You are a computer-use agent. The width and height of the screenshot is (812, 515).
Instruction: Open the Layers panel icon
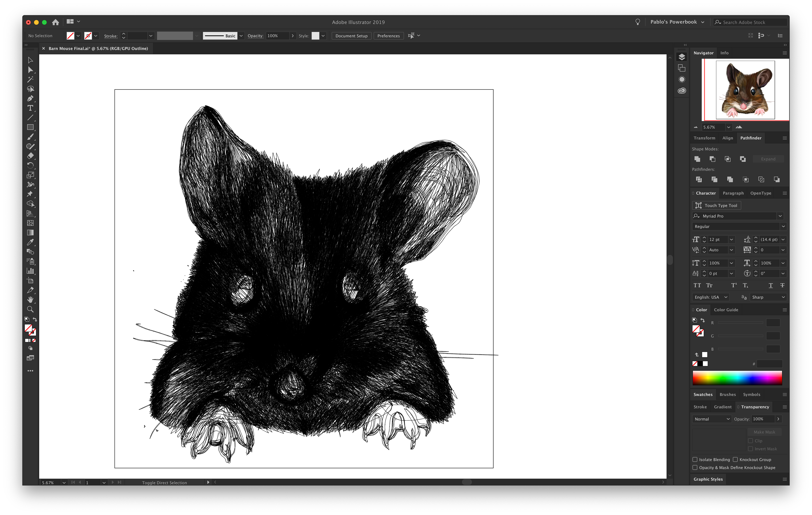[x=682, y=57]
